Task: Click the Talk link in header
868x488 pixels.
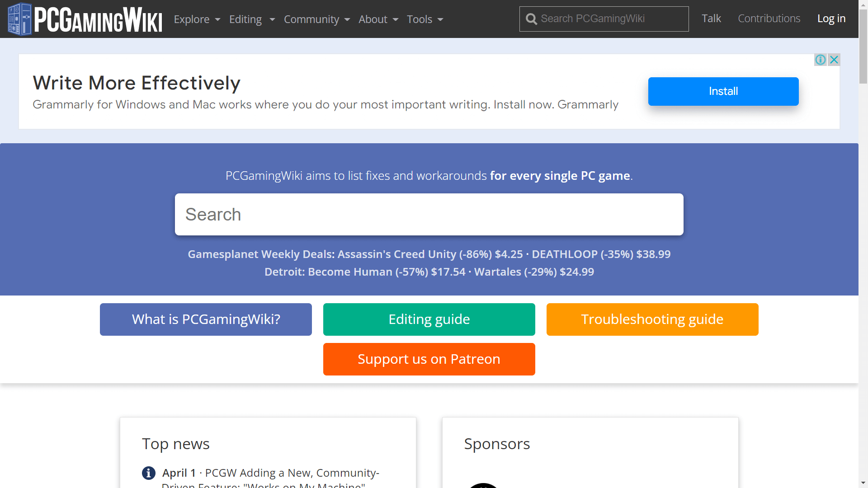Action: [x=711, y=19]
